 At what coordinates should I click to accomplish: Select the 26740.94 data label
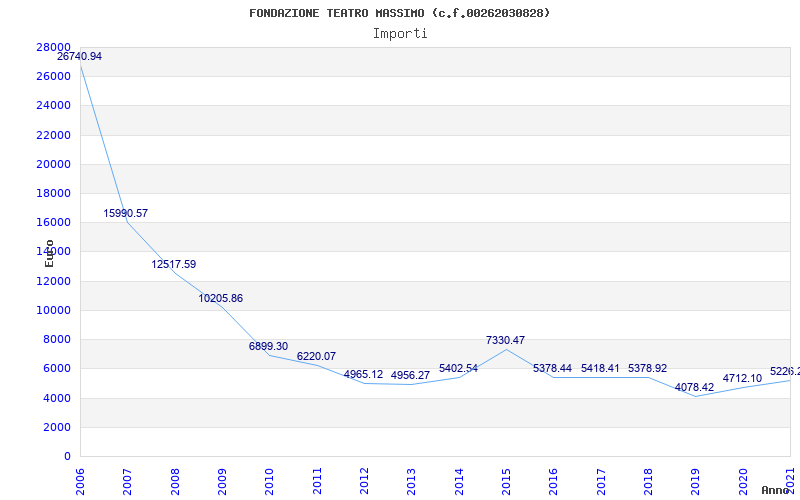pyautogui.click(x=79, y=57)
